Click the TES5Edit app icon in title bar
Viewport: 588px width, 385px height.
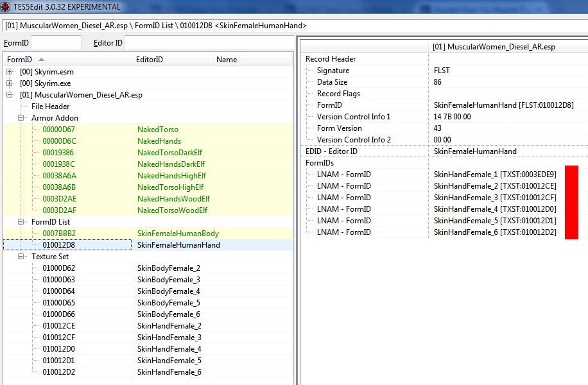pos(5,7)
